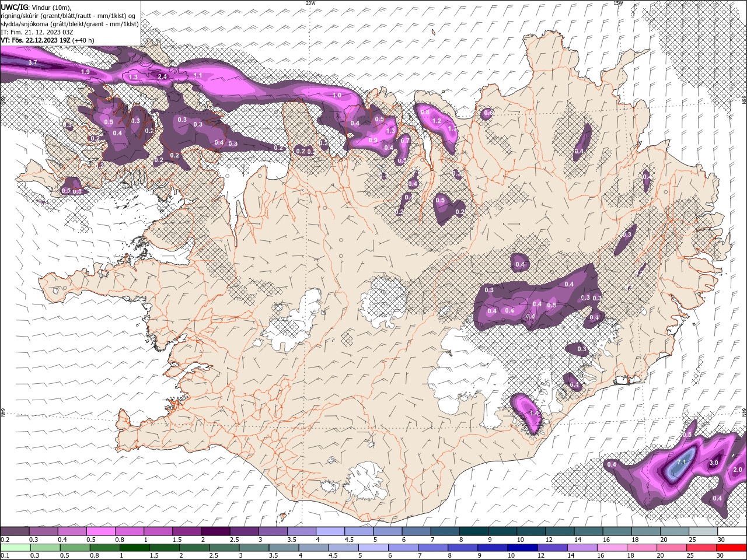Pick the darkest green swatch between 1 and 1.5
The width and height of the screenshot is (747, 560).
[135, 548]
